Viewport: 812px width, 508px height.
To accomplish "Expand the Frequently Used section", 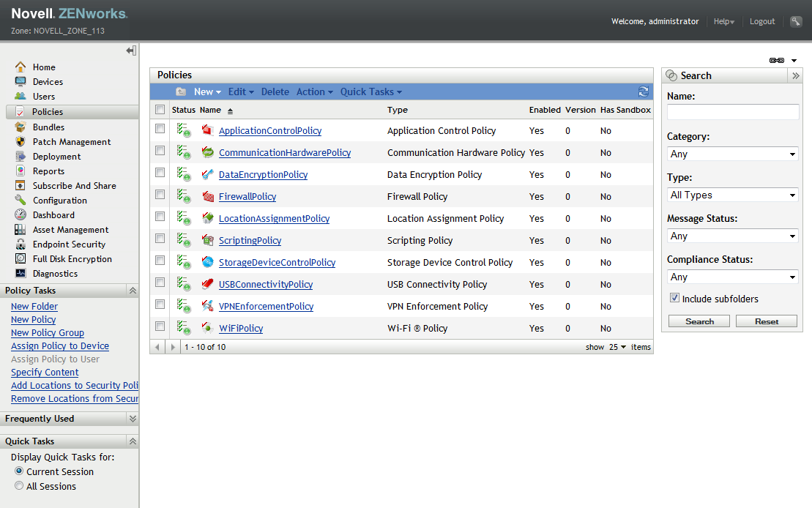I will (133, 419).
